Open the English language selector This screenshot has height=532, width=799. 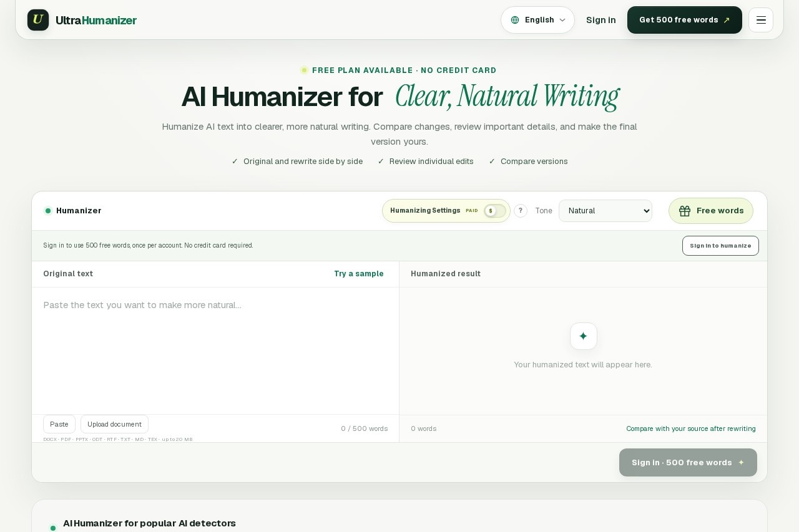pyautogui.click(x=537, y=20)
